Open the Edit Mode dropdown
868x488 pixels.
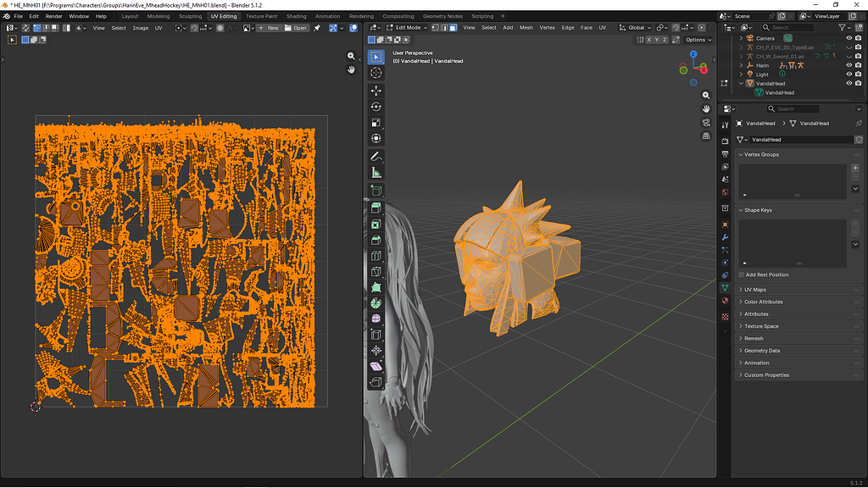(407, 28)
